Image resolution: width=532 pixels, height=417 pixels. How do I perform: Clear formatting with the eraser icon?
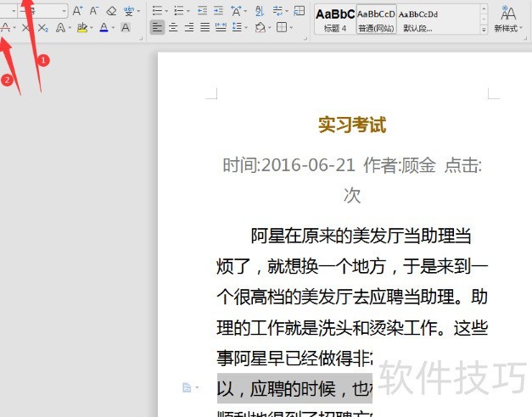tap(110, 11)
